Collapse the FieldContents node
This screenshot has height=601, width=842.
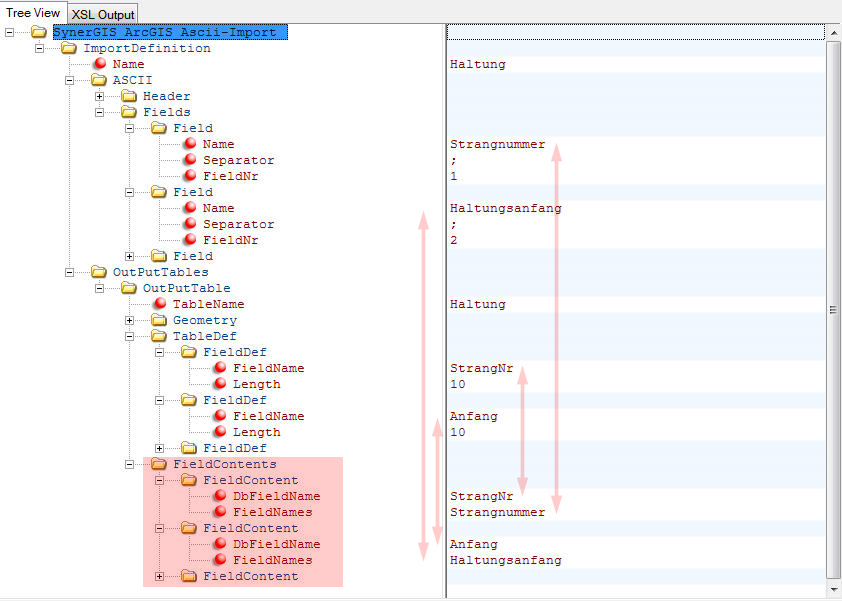[130, 464]
